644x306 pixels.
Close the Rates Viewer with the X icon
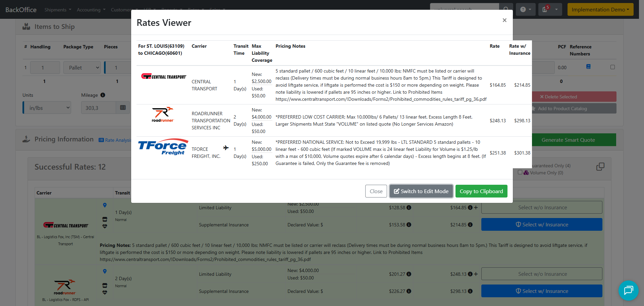coord(504,20)
